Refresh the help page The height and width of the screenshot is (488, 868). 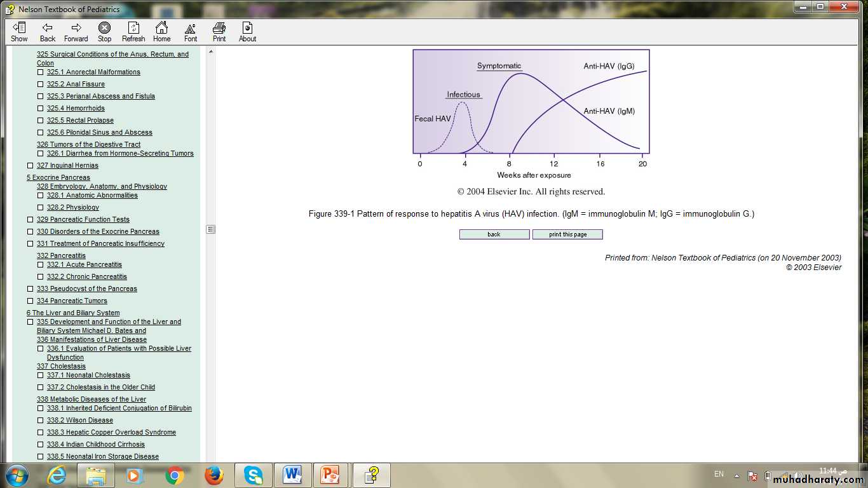[133, 31]
